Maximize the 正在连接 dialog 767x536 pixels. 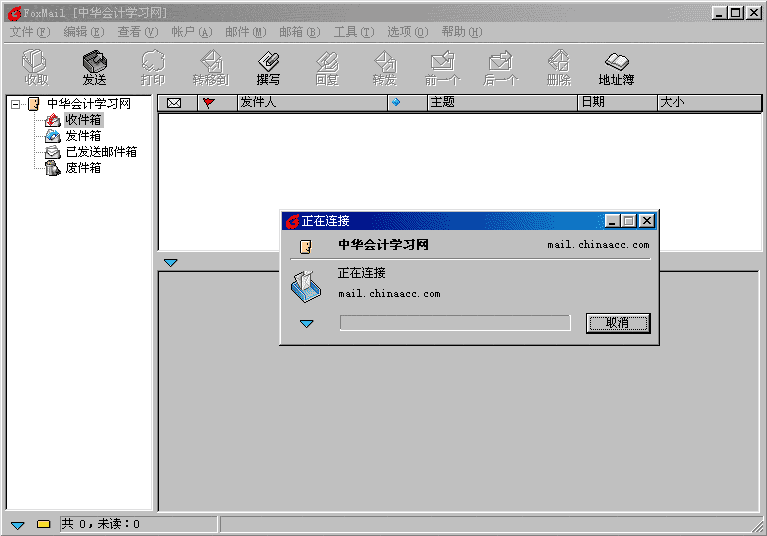[630, 221]
